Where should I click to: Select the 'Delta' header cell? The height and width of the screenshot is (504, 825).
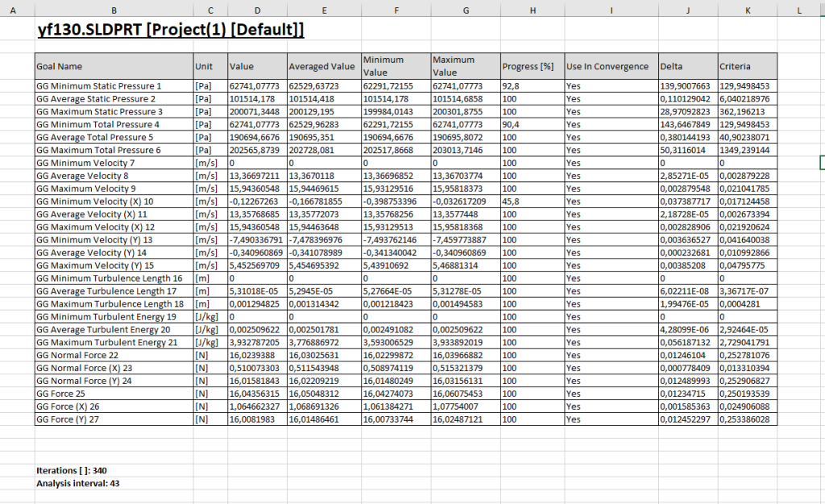tap(688, 66)
